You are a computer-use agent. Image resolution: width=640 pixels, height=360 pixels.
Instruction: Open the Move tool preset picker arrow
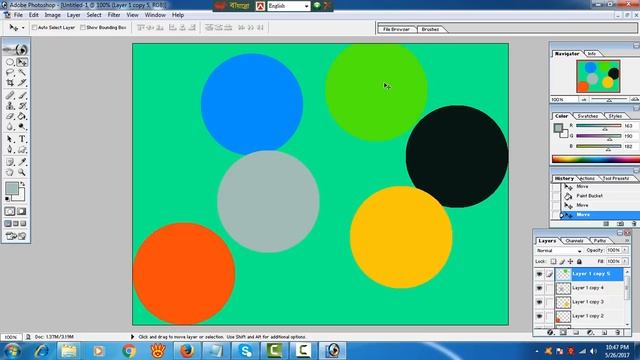pyautogui.click(x=23, y=28)
